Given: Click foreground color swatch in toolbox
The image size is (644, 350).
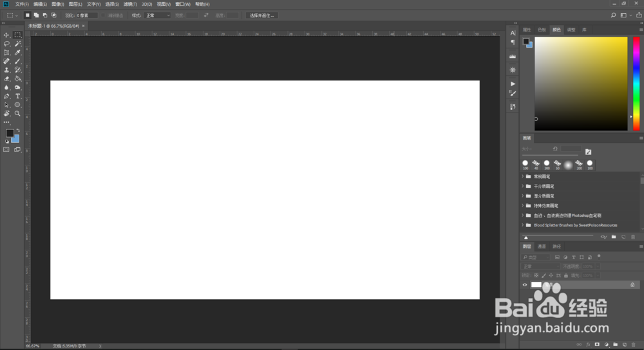Looking at the screenshot, I should (10, 133).
